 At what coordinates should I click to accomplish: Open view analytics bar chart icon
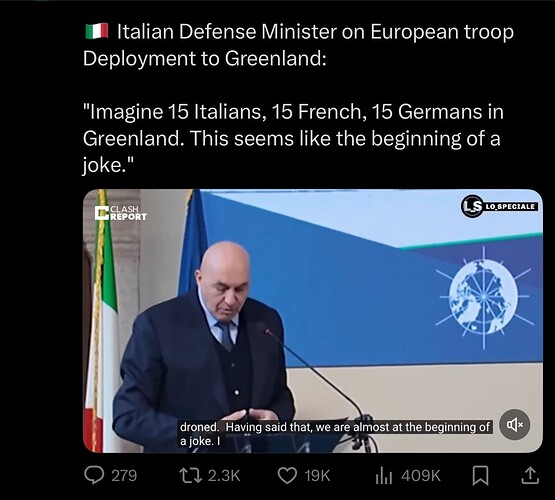point(384,476)
